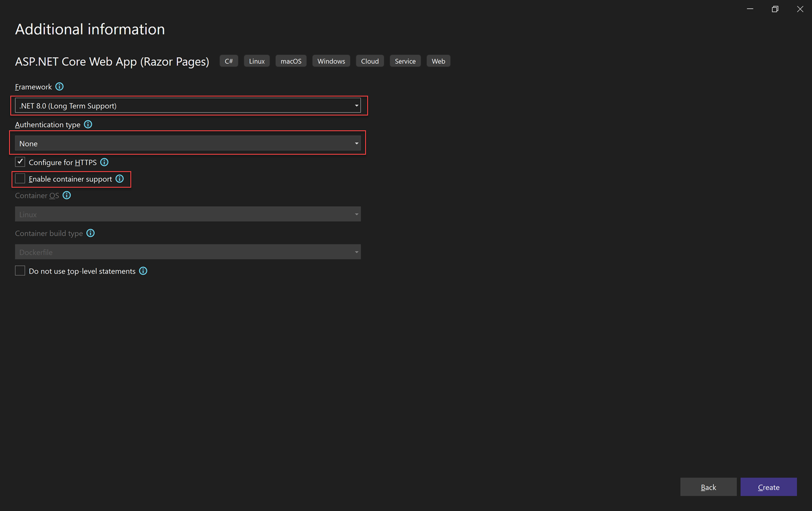Expand the Container OS dropdown
The width and height of the screenshot is (812, 511).
(357, 214)
